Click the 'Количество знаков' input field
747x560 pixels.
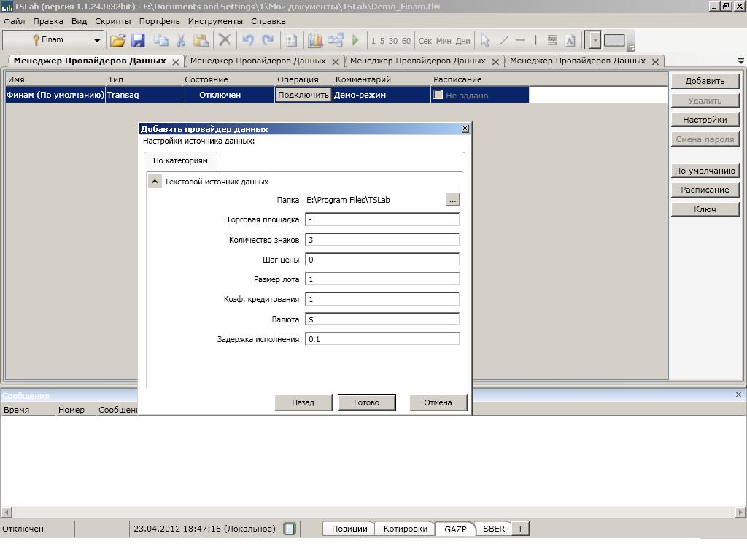pos(382,239)
